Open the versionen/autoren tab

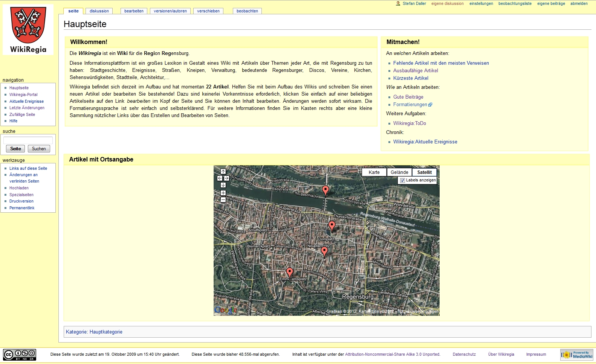click(x=170, y=11)
